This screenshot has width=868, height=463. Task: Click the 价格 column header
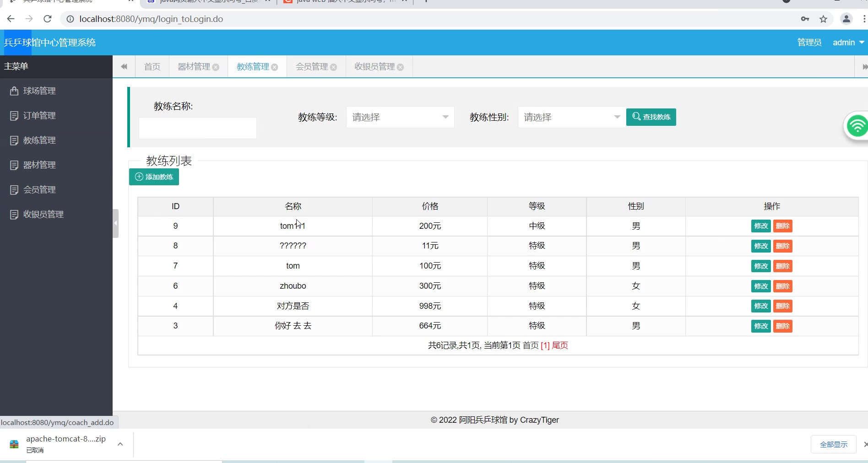tap(430, 206)
